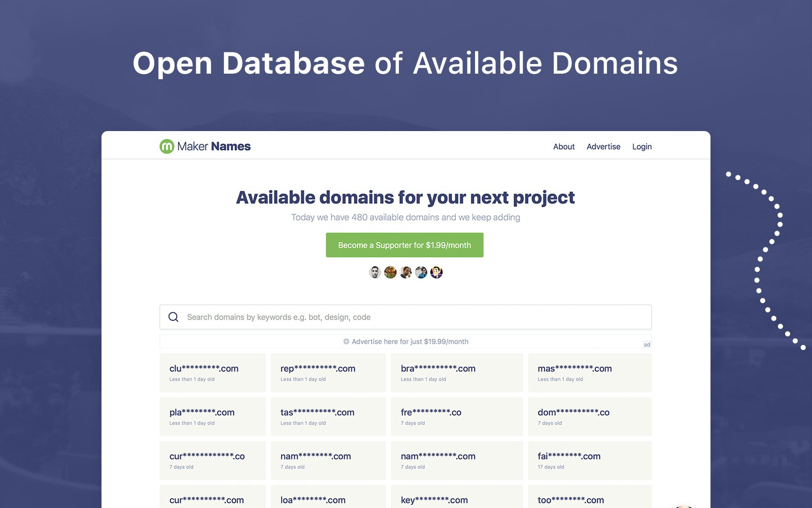The width and height of the screenshot is (812, 508).
Task: Open the dom**********.co domain card
Action: pyautogui.click(x=590, y=417)
